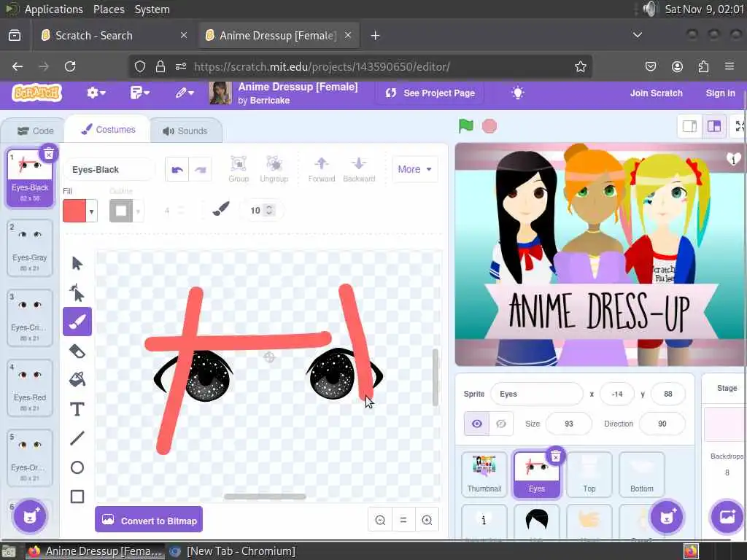
Task: Select the arrow Select tool
Action: tap(77, 263)
